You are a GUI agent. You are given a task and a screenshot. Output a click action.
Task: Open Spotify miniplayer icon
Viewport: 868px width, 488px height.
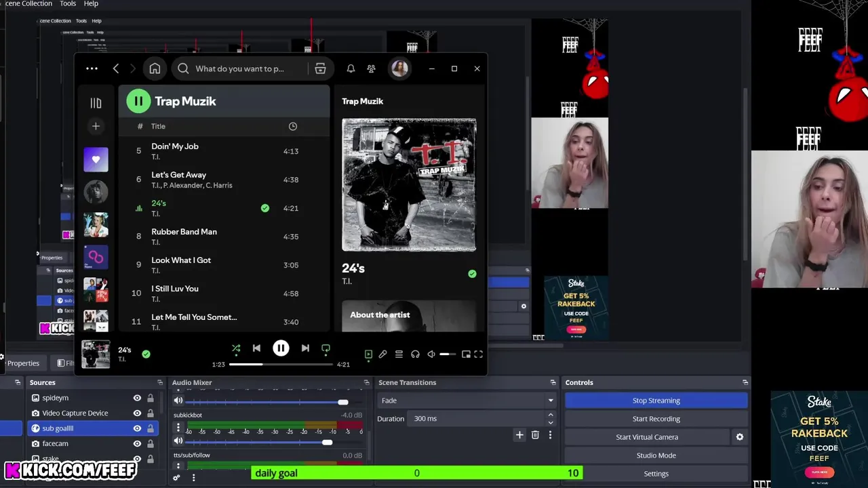click(466, 354)
